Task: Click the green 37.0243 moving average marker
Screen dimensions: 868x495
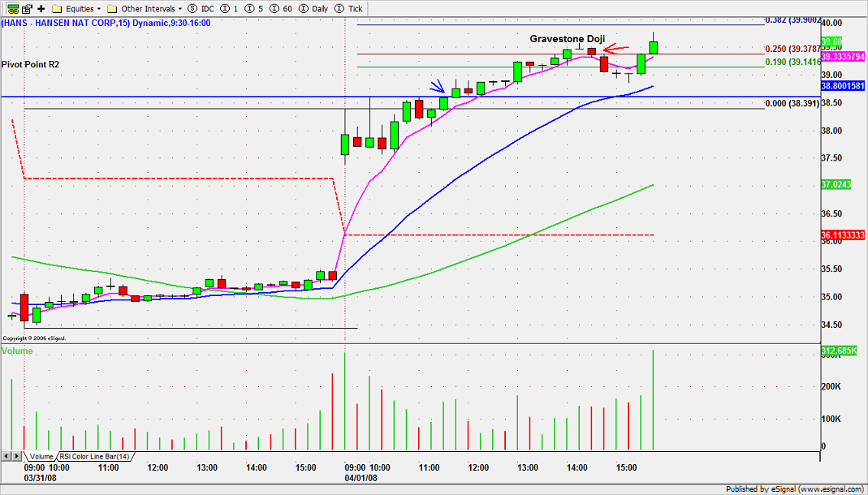Action: pyautogui.click(x=836, y=184)
